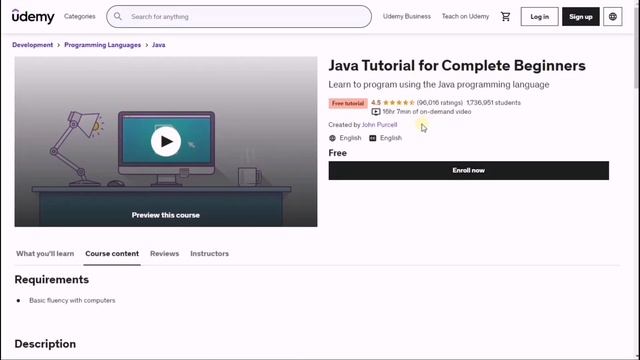Screen dimensions: 640x360
Task: Click the search magnifier icon
Action: [x=118, y=16]
